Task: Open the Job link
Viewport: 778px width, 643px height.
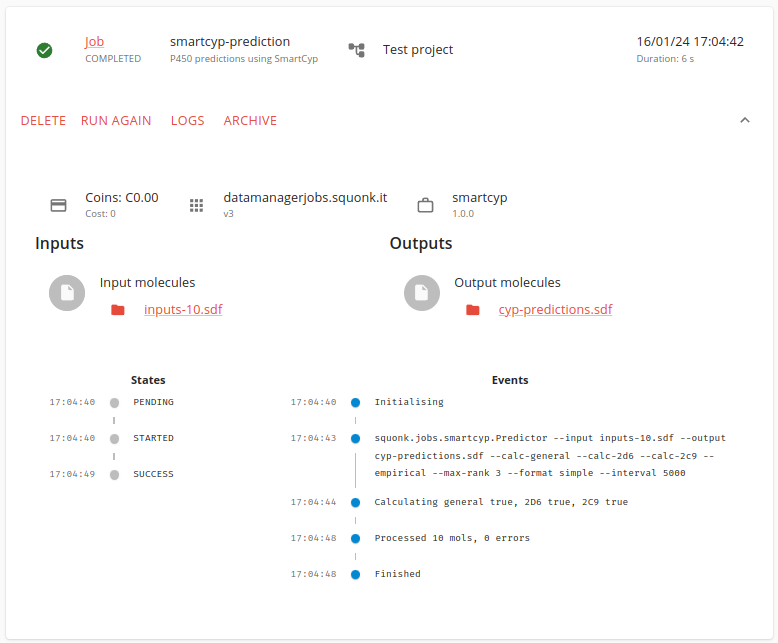Action: coord(94,42)
